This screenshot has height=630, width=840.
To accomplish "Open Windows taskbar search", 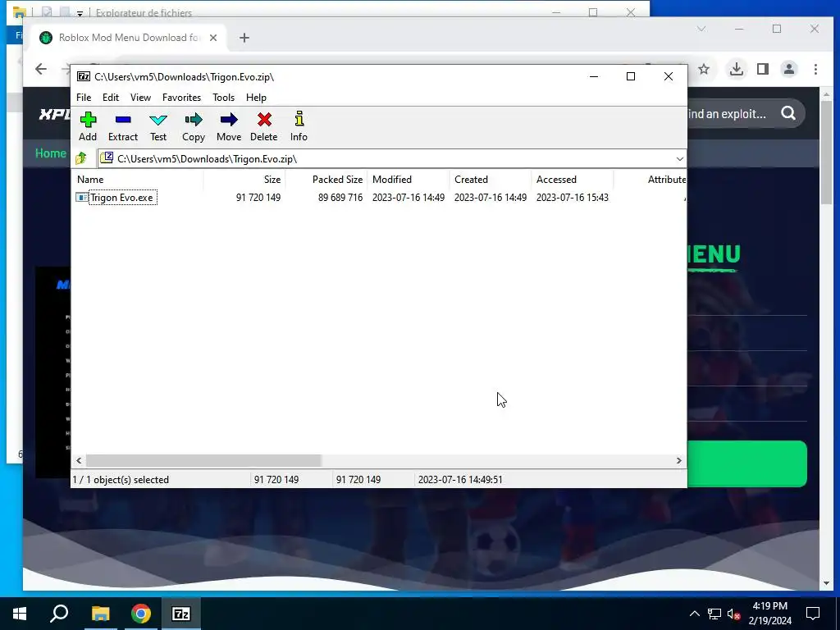I will coord(59,614).
